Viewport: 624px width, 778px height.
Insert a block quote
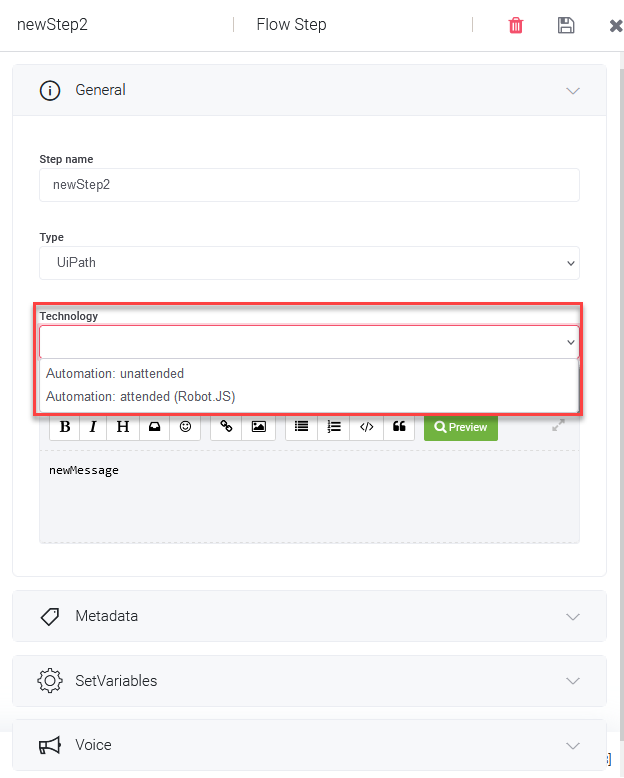click(x=399, y=427)
